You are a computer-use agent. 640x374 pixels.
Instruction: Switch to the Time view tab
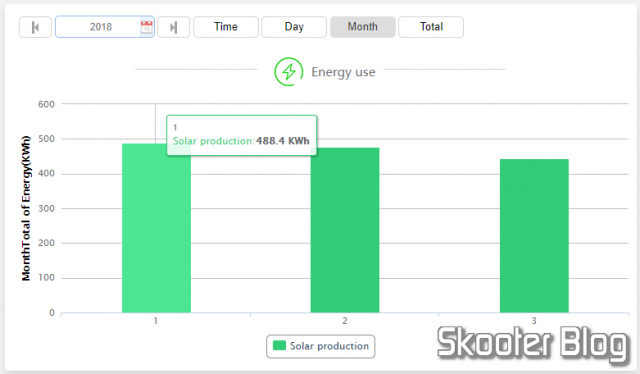226,27
